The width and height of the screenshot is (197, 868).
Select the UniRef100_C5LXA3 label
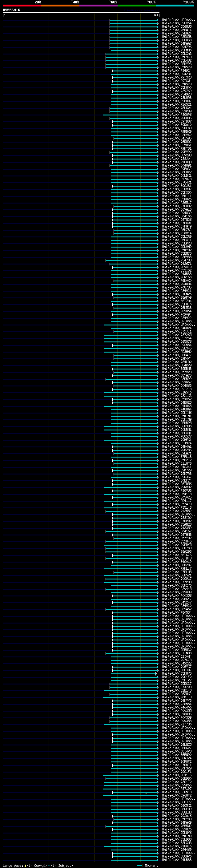click(x=177, y=54)
